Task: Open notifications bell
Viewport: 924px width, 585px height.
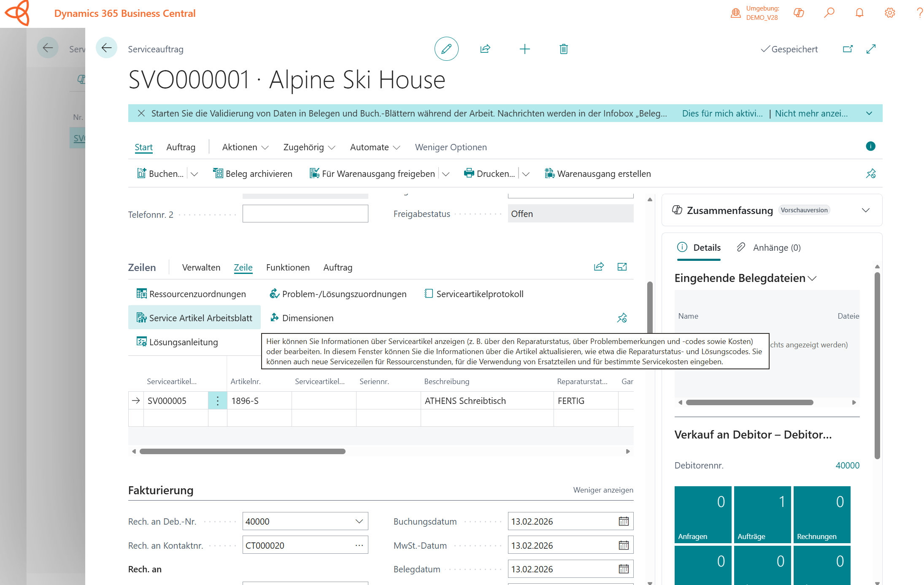Action: (859, 13)
